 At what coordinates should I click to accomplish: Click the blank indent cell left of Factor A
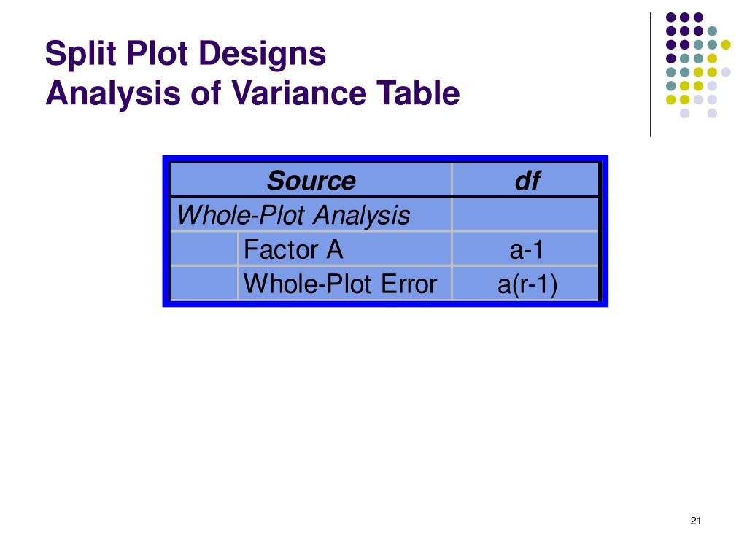pos(204,249)
